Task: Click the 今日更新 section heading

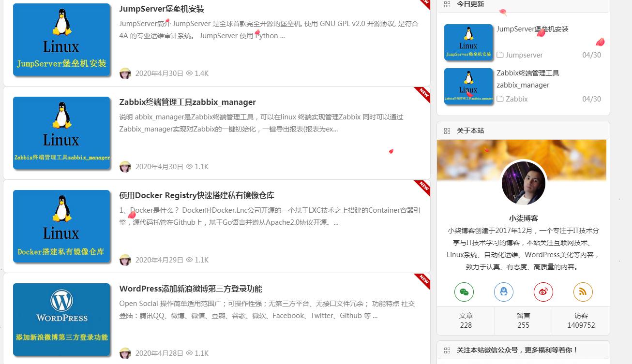Action: click(470, 4)
